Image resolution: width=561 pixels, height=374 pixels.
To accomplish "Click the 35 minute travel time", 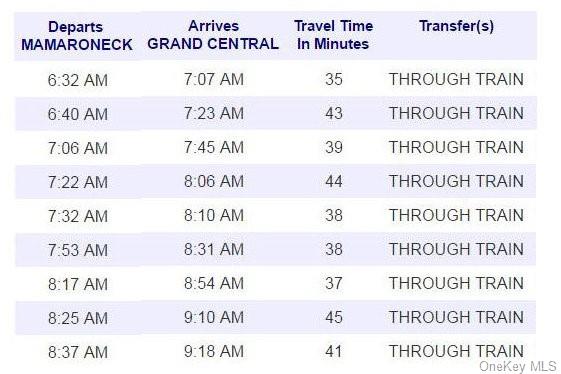I will click(334, 79).
